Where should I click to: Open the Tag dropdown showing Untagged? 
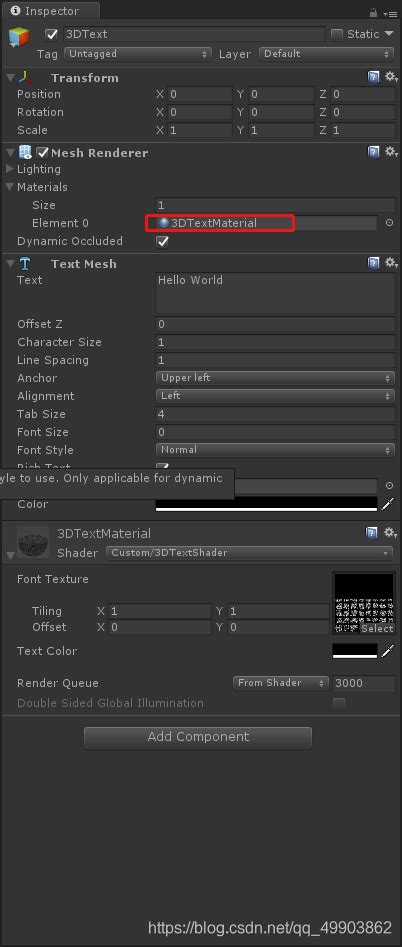click(138, 54)
